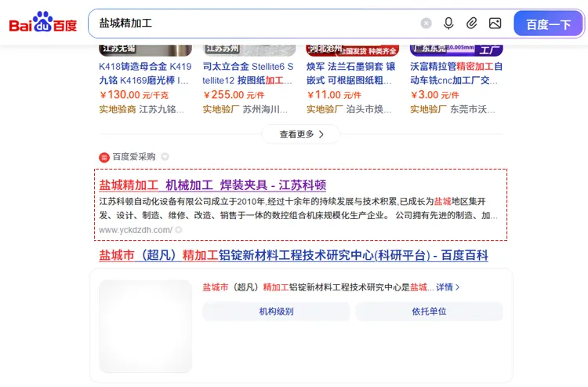Open the 广东东莞 product image thumbnail
Image resolution: width=588 pixels, height=387 pixels.
point(456,50)
